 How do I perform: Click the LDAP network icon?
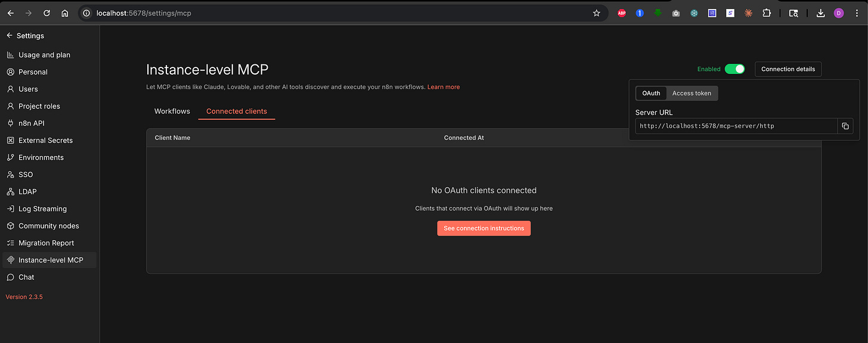point(10,191)
